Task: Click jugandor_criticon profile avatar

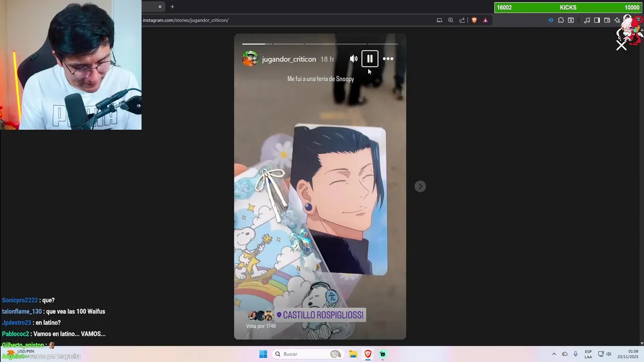Action: (250, 59)
